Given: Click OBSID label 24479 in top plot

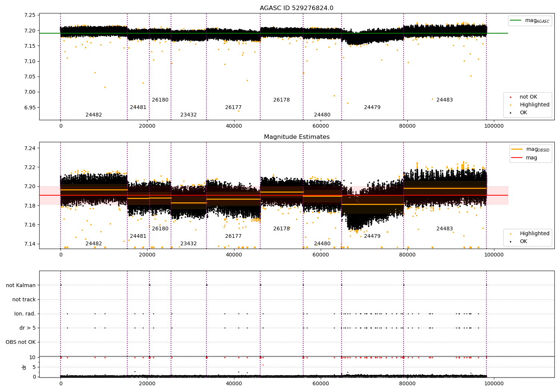Looking at the screenshot, I should click(x=372, y=108).
